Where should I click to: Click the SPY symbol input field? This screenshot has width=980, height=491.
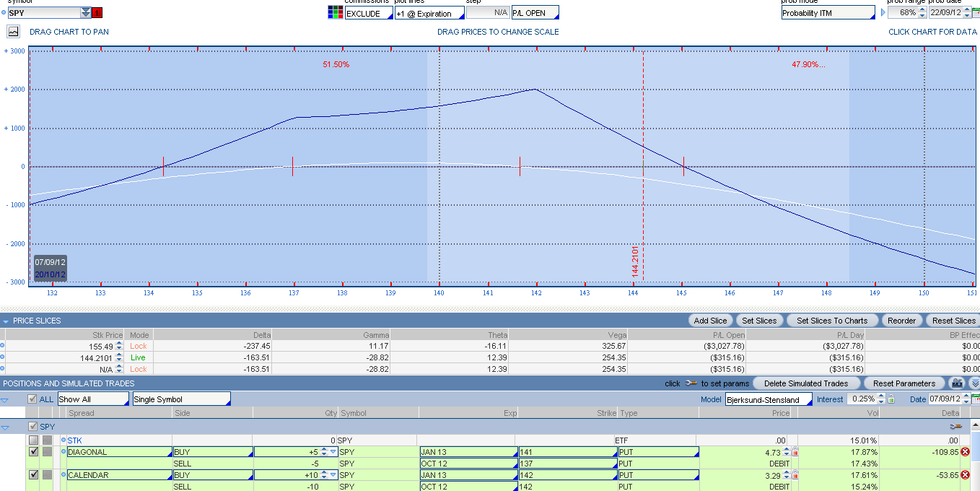pyautogui.click(x=43, y=13)
